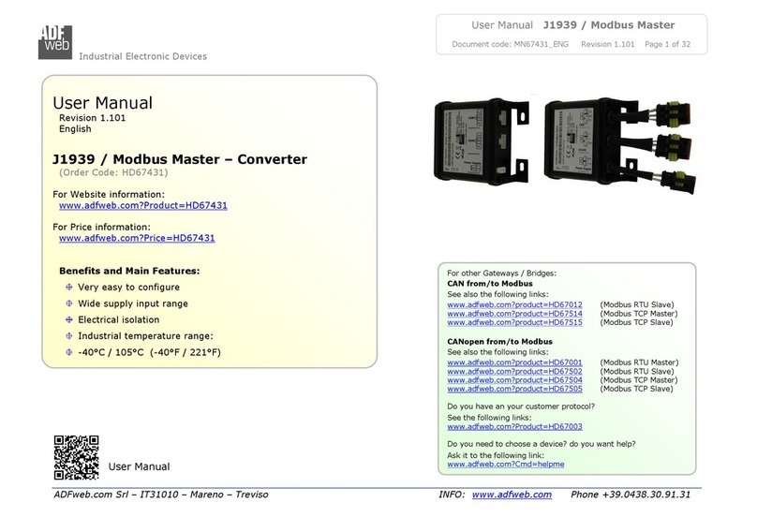Click the 'Electrical isolation' text

point(119,319)
